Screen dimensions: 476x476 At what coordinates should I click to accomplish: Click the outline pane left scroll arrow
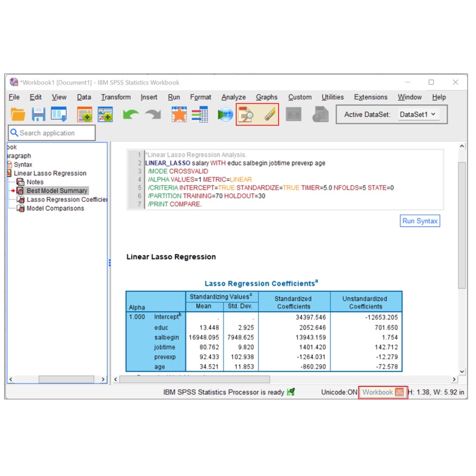[11, 379]
